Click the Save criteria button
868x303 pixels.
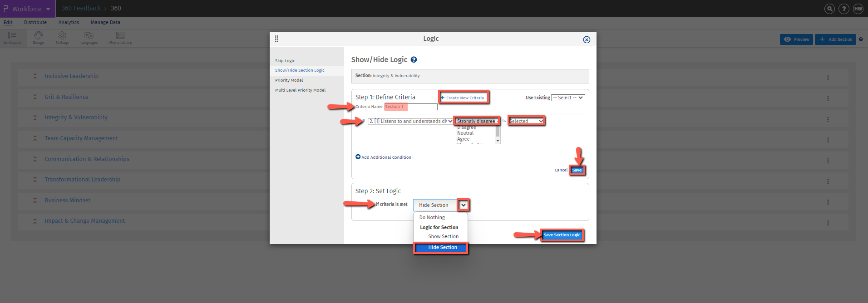point(577,170)
